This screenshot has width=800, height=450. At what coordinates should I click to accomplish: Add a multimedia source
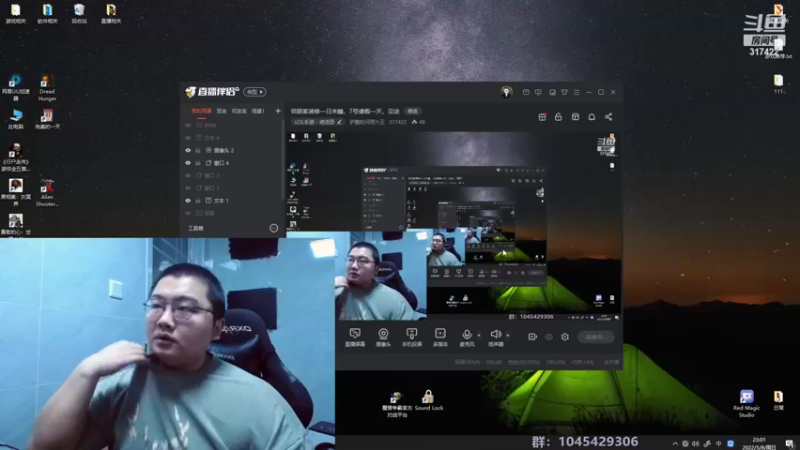[440, 337]
